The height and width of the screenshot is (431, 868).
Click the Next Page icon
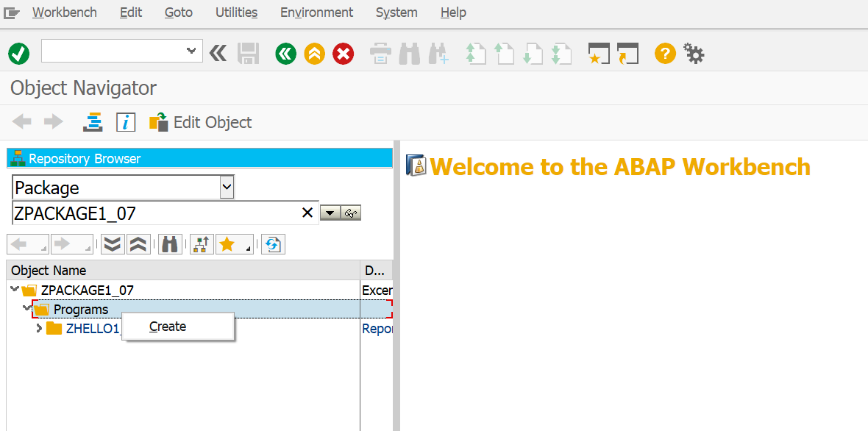click(x=533, y=54)
